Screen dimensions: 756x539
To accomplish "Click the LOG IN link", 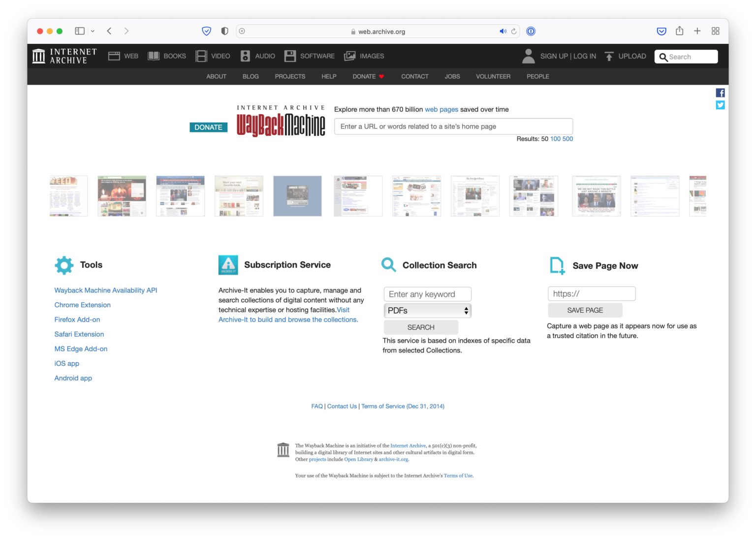I will tap(585, 56).
